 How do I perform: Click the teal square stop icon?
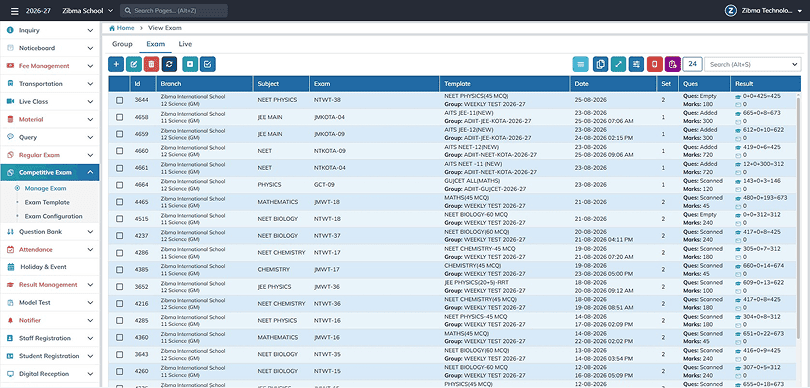[190, 64]
